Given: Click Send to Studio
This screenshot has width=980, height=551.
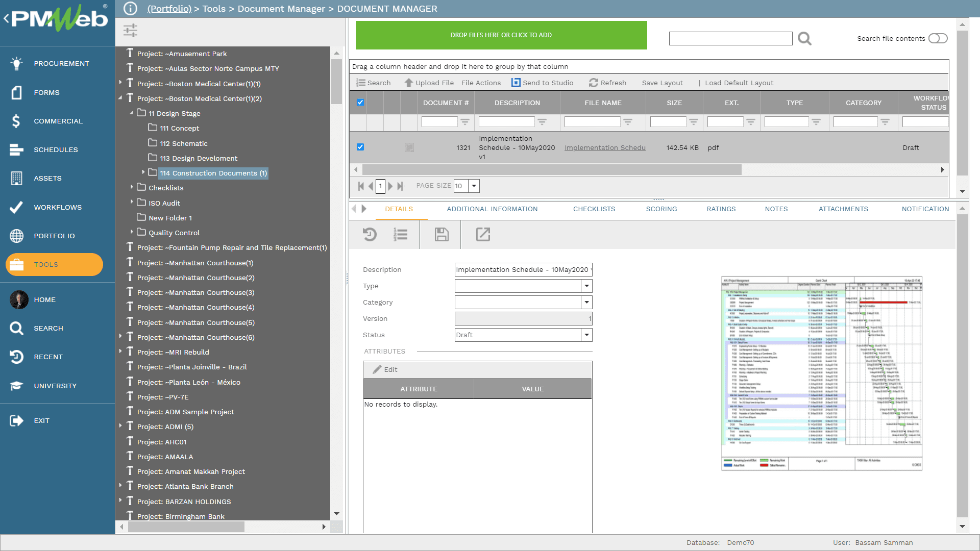Looking at the screenshot, I should (543, 83).
